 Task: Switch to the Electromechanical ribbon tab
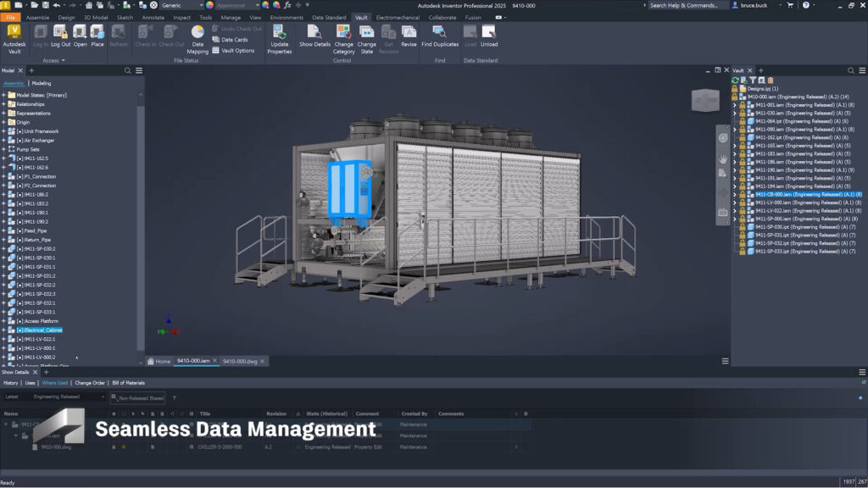click(x=399, y=17)
